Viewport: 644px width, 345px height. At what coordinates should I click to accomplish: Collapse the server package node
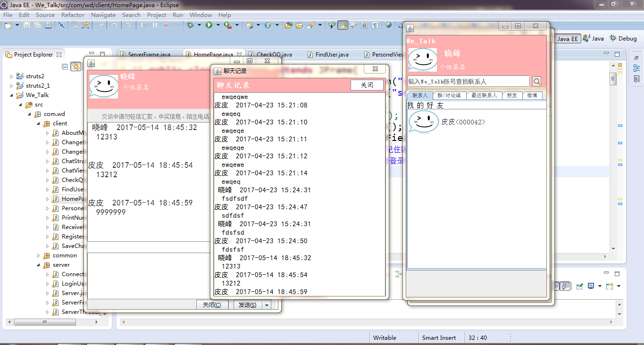[39, 265]
